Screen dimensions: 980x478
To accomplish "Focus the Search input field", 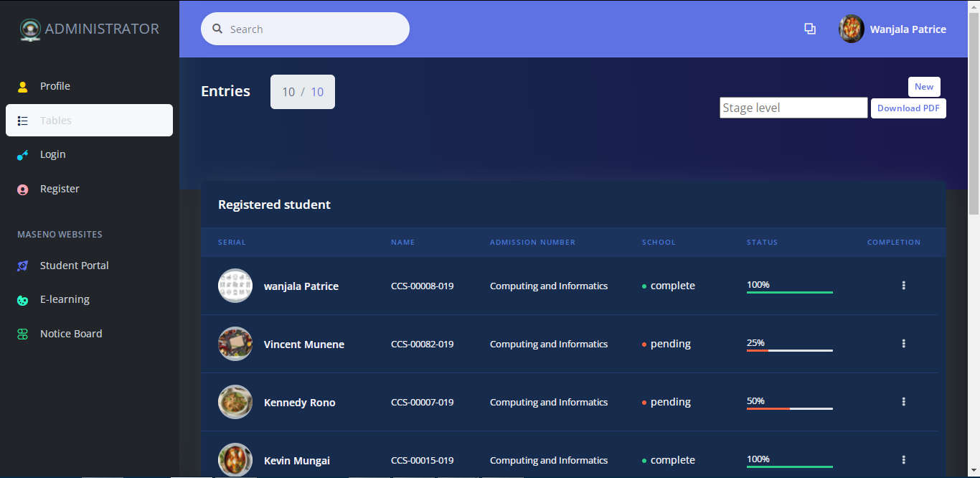I will click(x=305, y=29).
